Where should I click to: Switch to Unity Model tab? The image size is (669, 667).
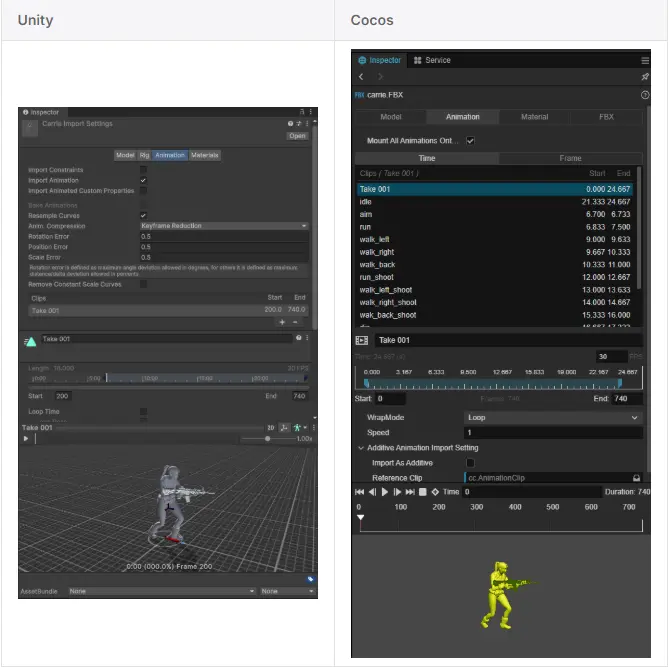coord(125,155)
